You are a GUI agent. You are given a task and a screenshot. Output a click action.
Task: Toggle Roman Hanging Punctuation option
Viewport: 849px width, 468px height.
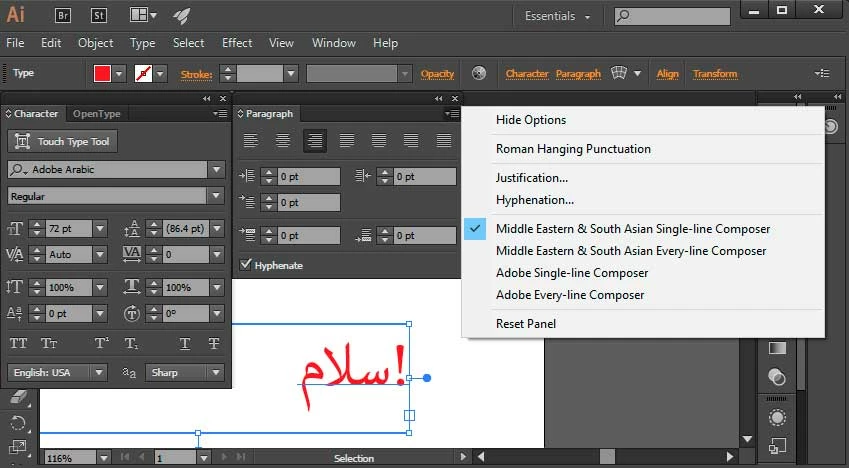click(573, 149)
